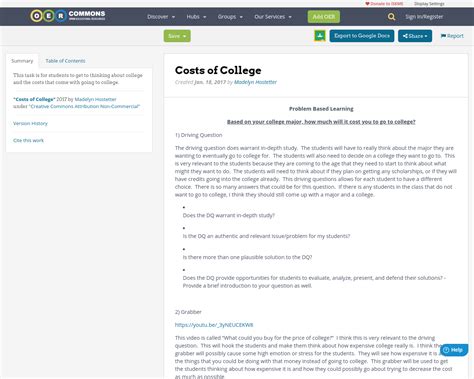The image size is (474, 379).
Task: Expand the Our Services menu
Action: (273, 17)
